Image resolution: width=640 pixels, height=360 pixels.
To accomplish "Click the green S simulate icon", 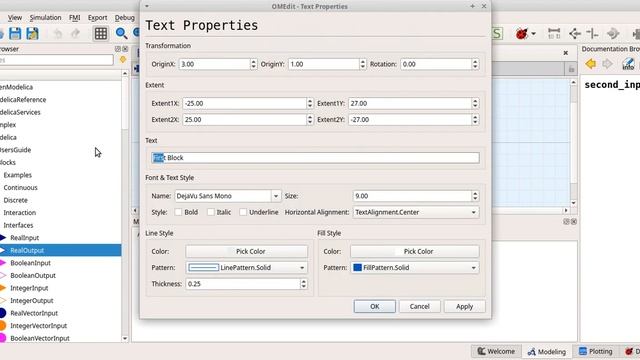I will click(x=498, y=33).
